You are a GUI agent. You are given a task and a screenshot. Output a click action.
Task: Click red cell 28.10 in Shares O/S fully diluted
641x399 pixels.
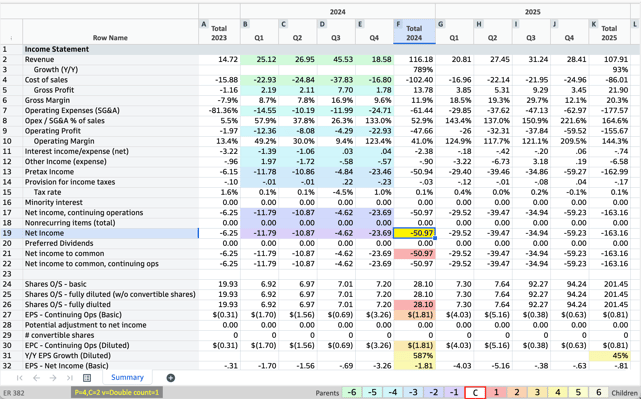click(414, 305)
